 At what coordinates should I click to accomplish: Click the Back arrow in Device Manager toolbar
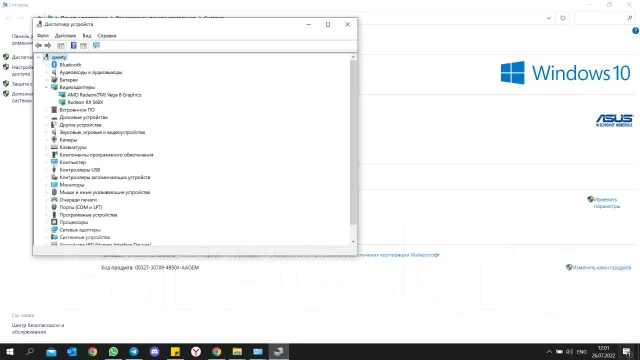pyautogui.click(x=38, y=45)
